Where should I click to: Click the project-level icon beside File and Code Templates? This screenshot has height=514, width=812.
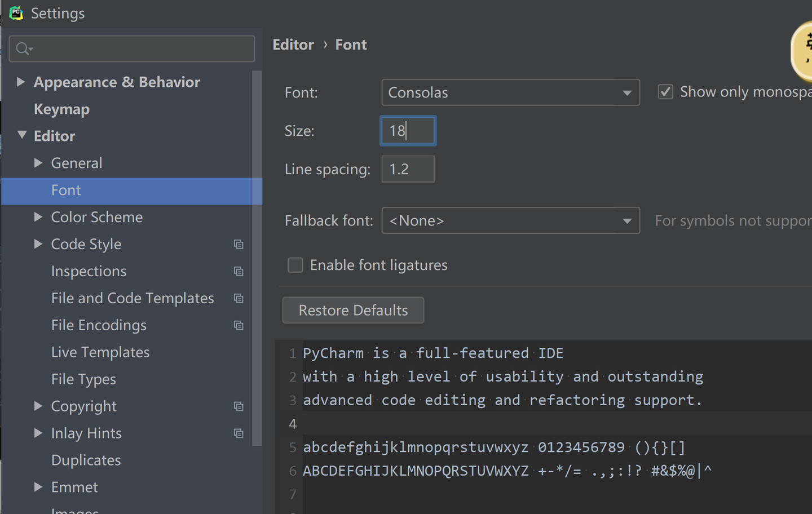239,298
